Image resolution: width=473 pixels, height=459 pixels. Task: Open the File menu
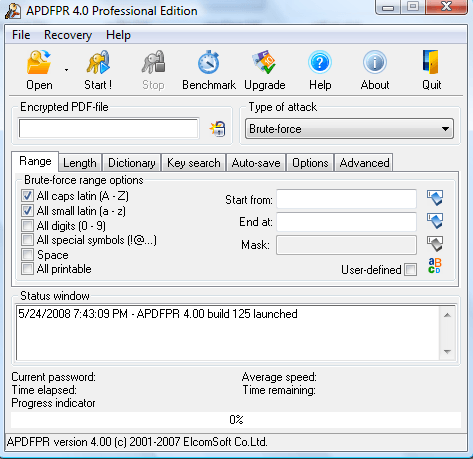(x=21, y=35)
